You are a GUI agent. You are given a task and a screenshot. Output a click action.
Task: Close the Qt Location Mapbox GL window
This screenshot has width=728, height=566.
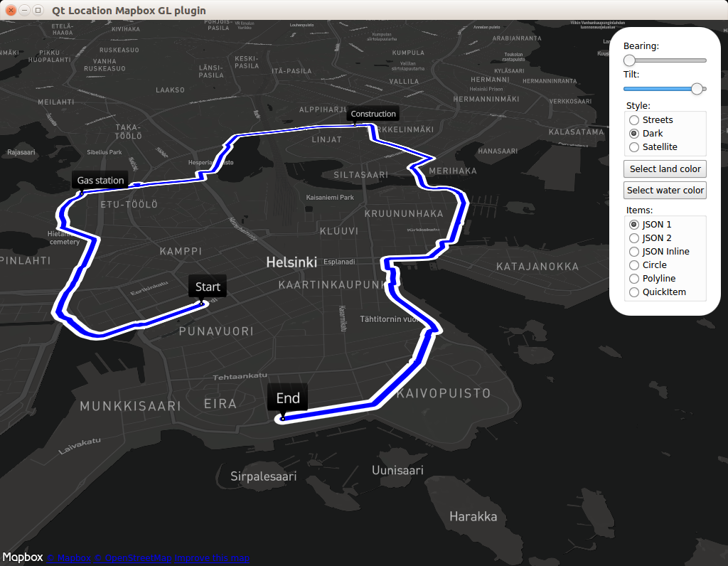11,10
